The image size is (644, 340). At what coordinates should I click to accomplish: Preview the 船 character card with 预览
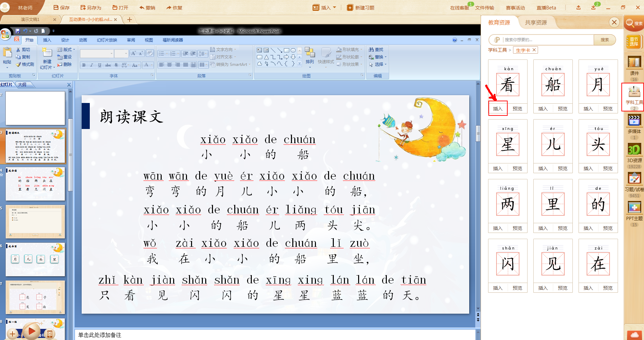click(562, 108)
